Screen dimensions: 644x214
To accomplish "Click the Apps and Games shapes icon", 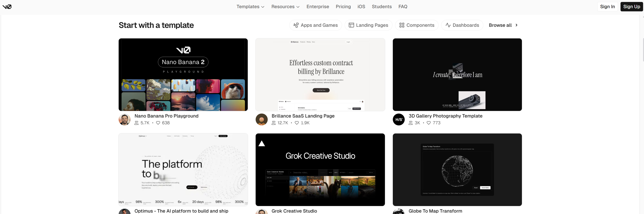I will 296,25.
